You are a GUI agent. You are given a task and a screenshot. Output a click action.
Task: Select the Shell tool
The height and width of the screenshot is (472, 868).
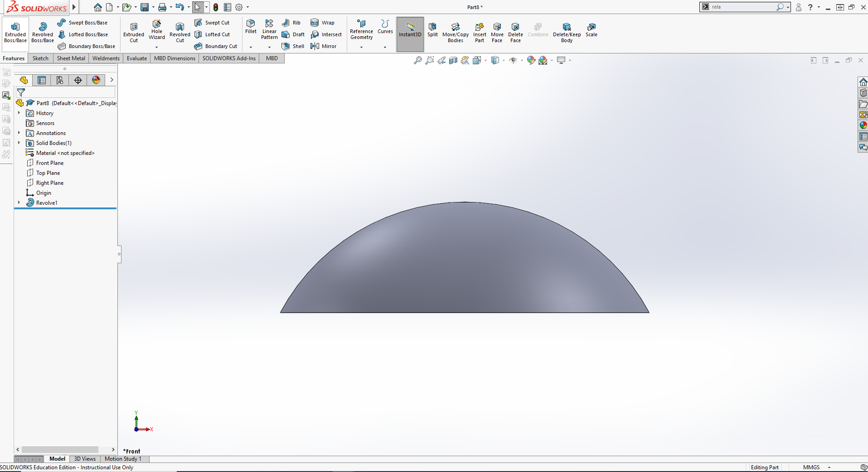[293, 46]
